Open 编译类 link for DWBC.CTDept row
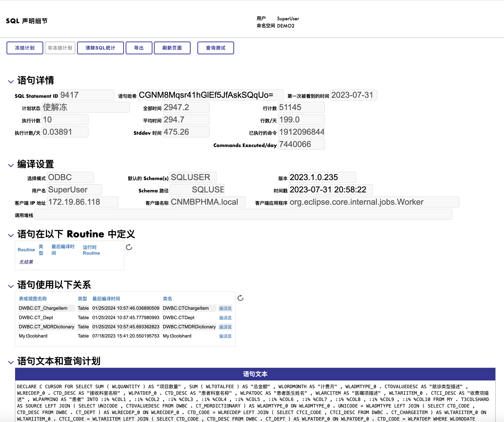The image size is (504, 422). 225,318
